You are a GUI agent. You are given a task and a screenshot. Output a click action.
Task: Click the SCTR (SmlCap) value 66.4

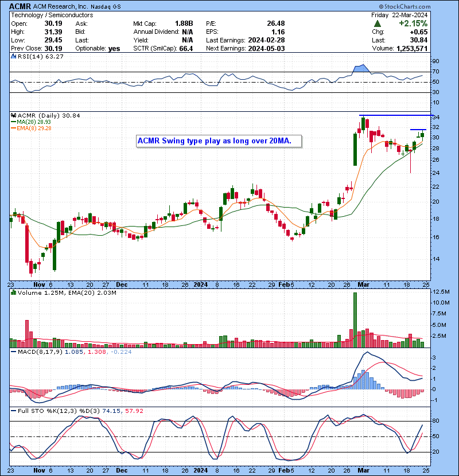pos(186,48)
